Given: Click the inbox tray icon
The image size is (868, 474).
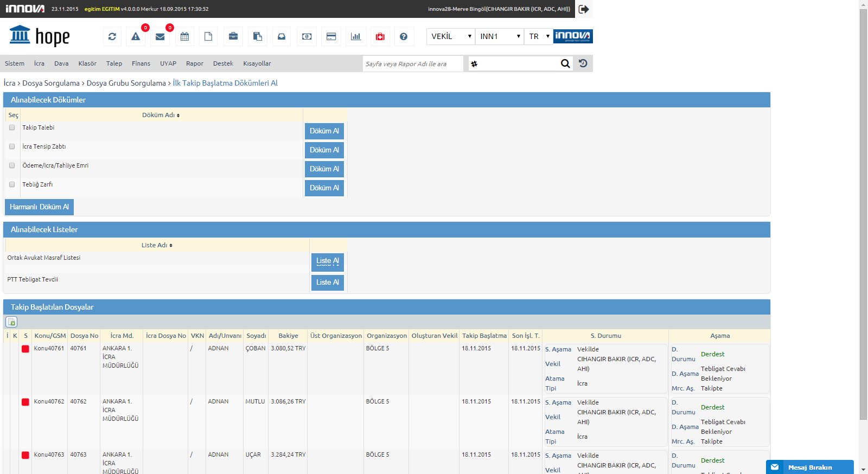Looking at the screenshot, I should coord(282,36).
